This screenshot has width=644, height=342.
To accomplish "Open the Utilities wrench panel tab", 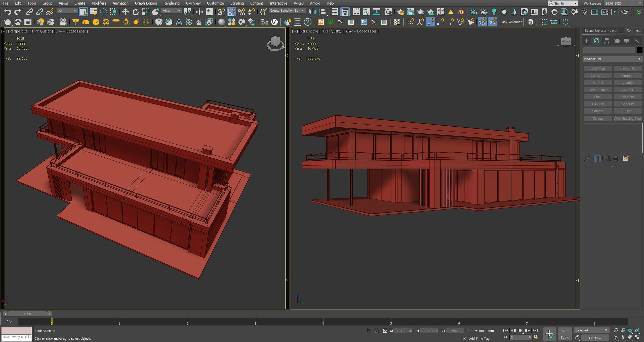I will (637, 41).
